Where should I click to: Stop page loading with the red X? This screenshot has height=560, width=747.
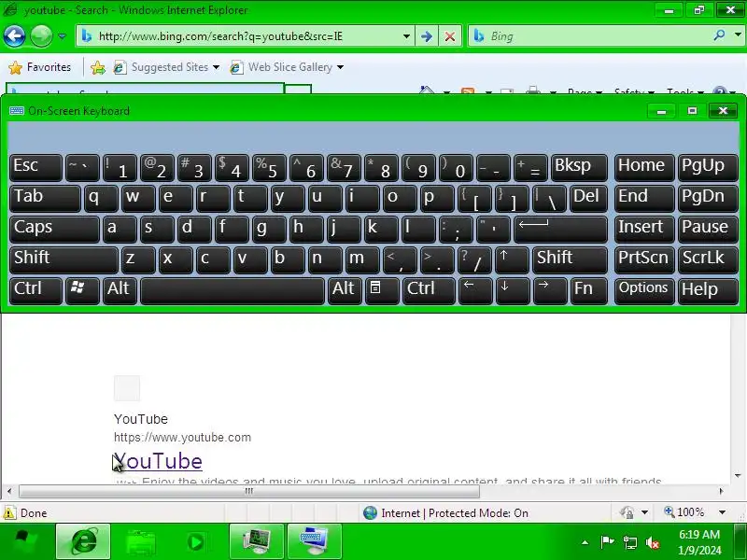[449, 36]
